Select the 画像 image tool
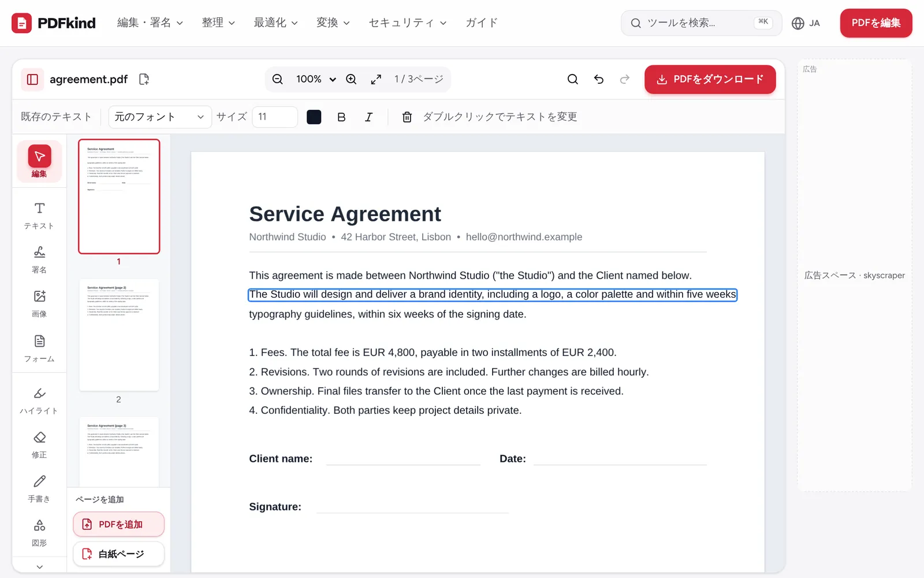Screen dimensions: 924x578 pos(39,303)
